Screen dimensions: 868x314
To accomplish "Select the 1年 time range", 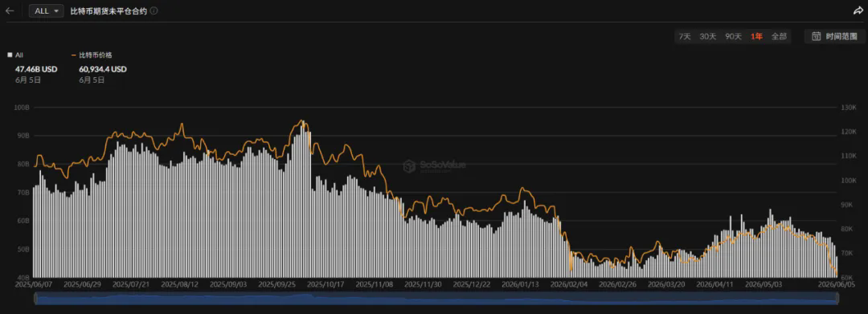I will click(757, 36).
